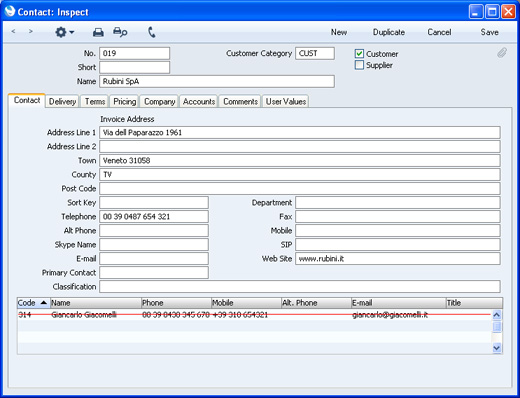Screen dimensions: 520x398
Task: Click the Customer Category field
Action: pos(315,53)
